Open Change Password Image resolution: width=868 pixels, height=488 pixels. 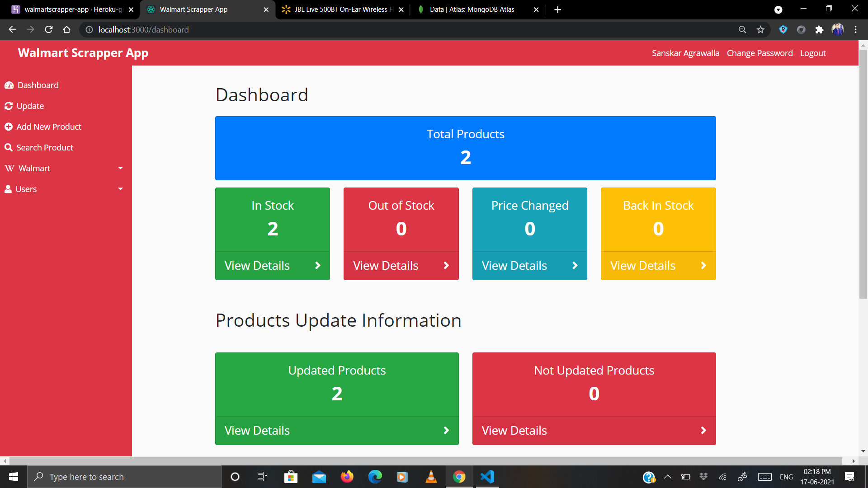tap(759, 53)
